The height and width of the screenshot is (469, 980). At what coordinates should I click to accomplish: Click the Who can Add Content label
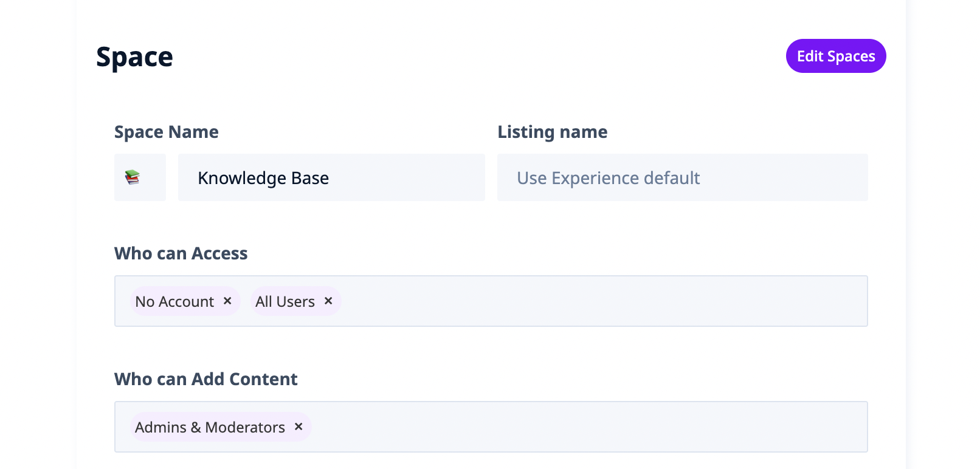click(205, 379)
